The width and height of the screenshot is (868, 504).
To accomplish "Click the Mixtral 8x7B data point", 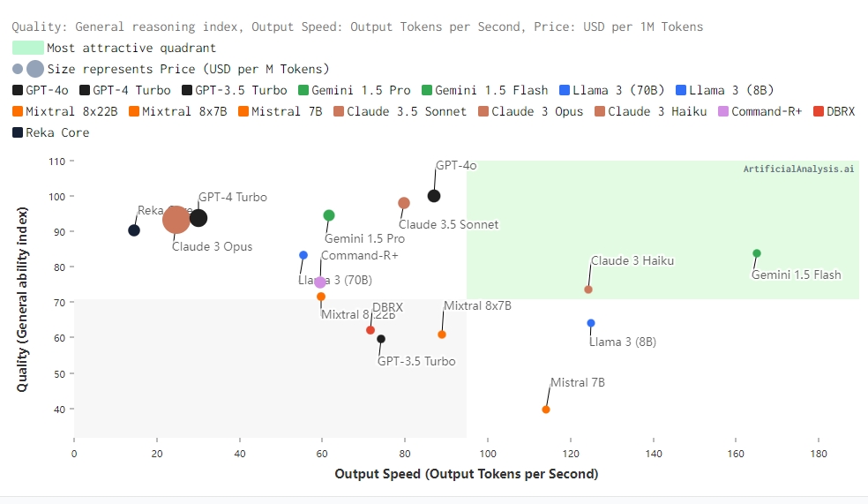I will (442, 335).
